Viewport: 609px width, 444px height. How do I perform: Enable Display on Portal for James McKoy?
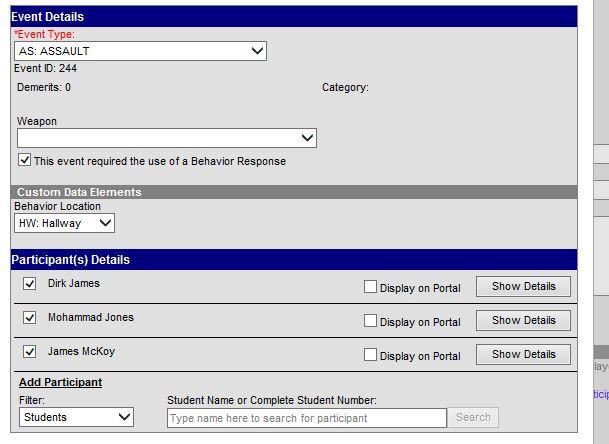click(370, 354)
